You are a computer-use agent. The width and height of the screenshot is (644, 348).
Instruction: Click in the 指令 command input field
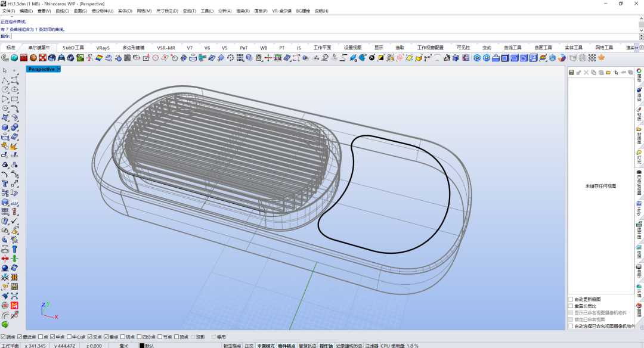pos(324,36)
